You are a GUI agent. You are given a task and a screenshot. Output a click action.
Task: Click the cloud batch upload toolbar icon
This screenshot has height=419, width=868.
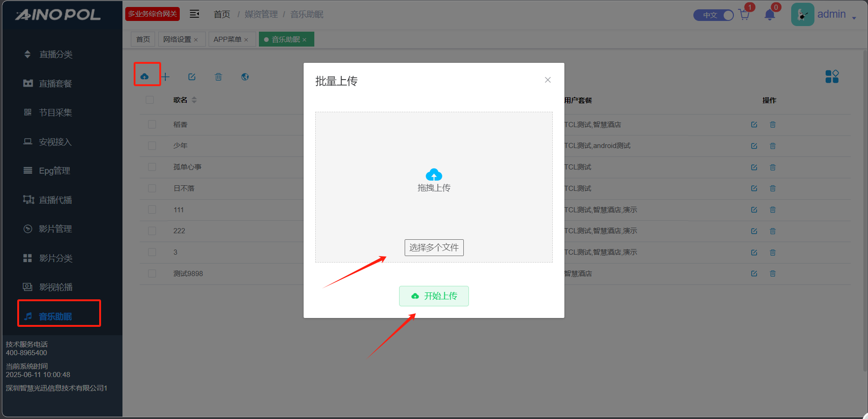144,76
